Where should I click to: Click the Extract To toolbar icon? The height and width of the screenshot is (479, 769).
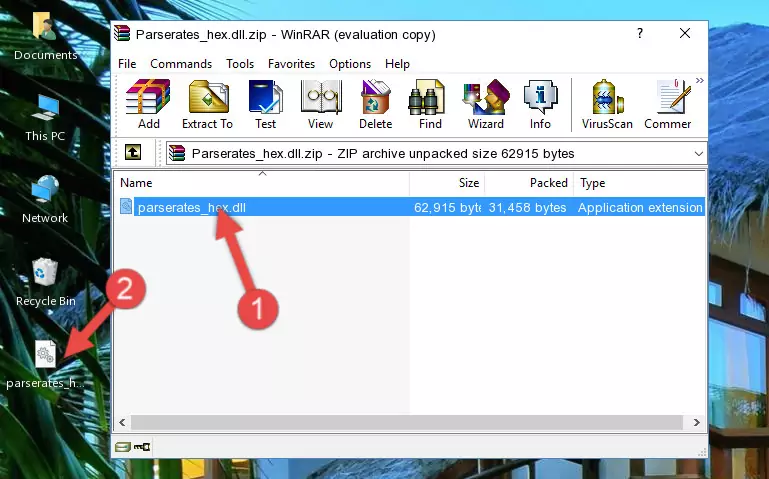tap(207, 104)
